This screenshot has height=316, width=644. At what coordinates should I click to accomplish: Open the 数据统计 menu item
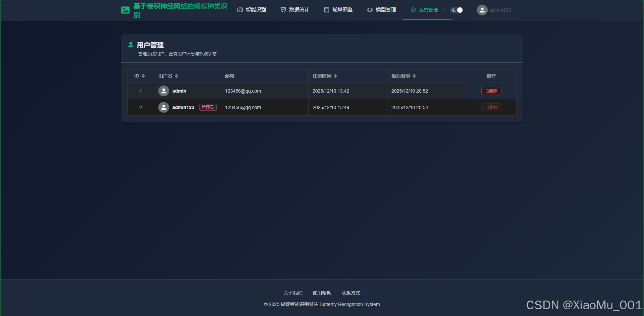click(295, 10)
